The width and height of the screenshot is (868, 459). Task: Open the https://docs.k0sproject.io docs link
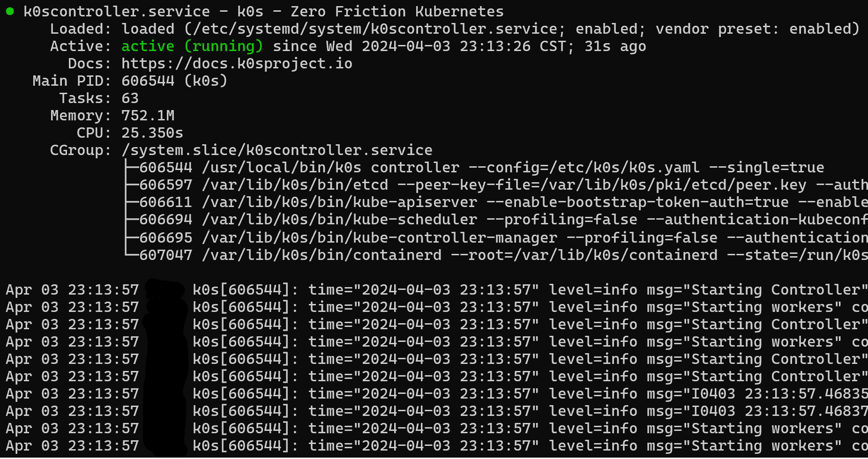237,63
